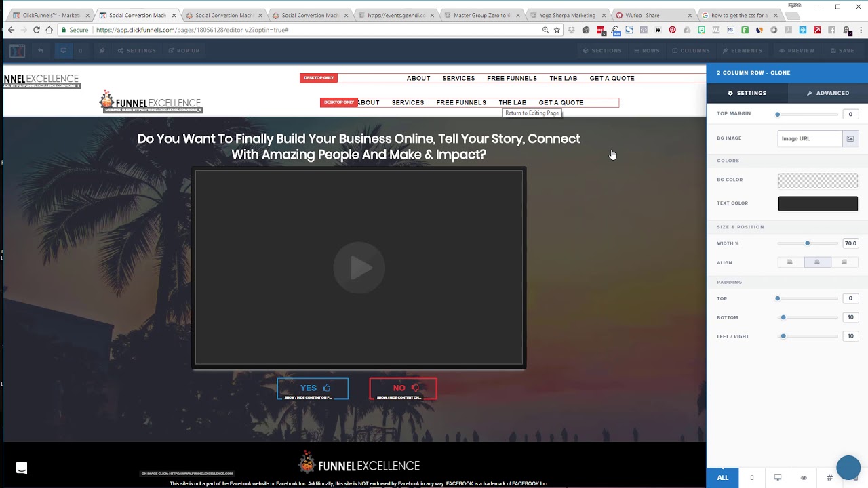Bookmark the page with the star icon

click(x=557, y=30)
